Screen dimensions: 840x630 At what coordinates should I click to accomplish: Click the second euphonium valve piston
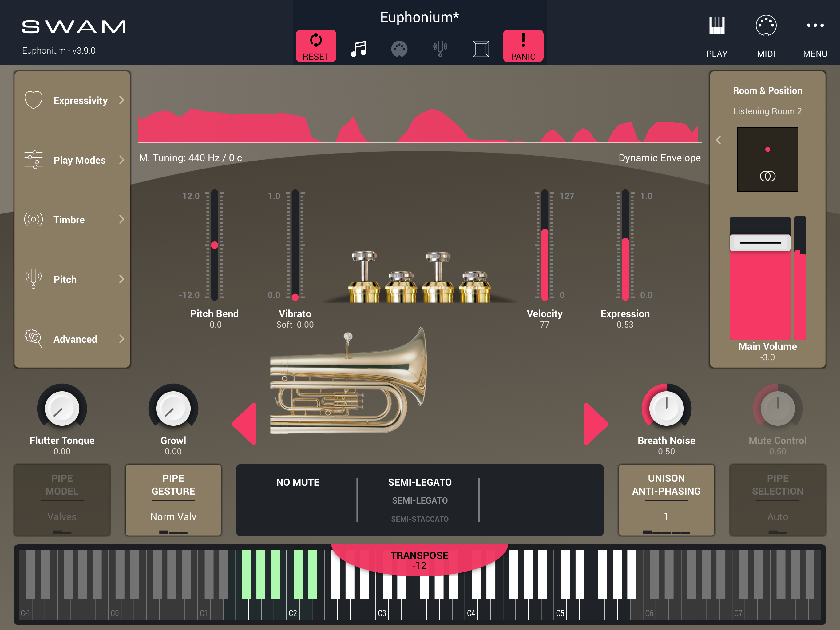[401, 287]
